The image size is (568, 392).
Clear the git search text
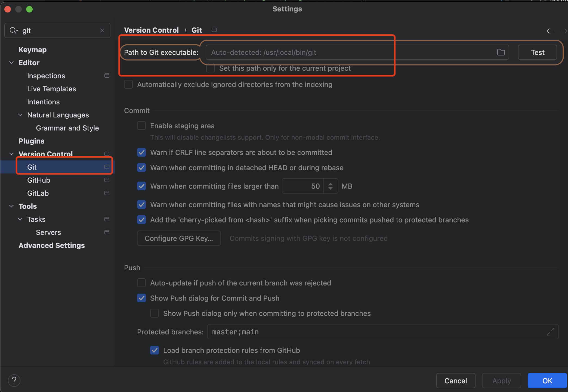(102, 30)
